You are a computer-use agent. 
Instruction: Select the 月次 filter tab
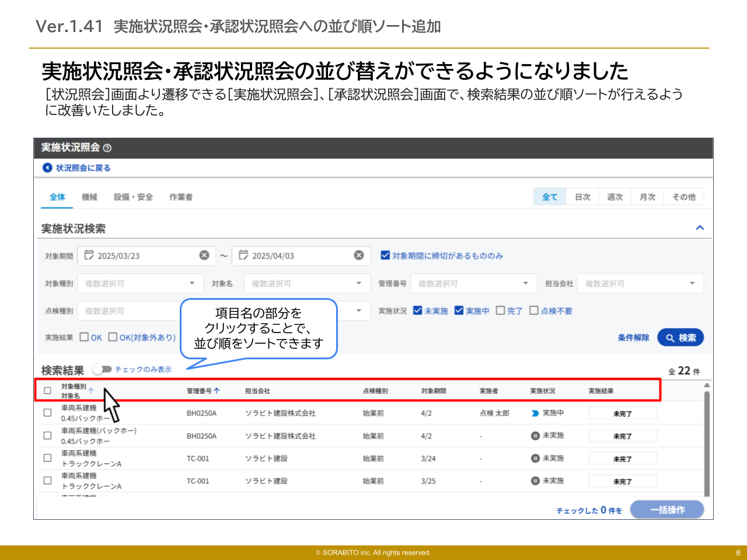pyautogui.click(x=647, y=197)
